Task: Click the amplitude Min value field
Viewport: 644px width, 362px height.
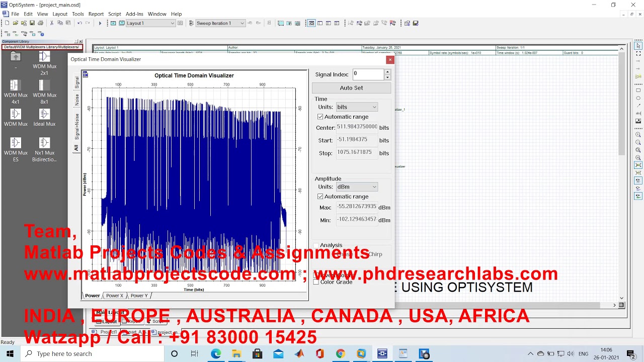Action: (x=357, y=219)
